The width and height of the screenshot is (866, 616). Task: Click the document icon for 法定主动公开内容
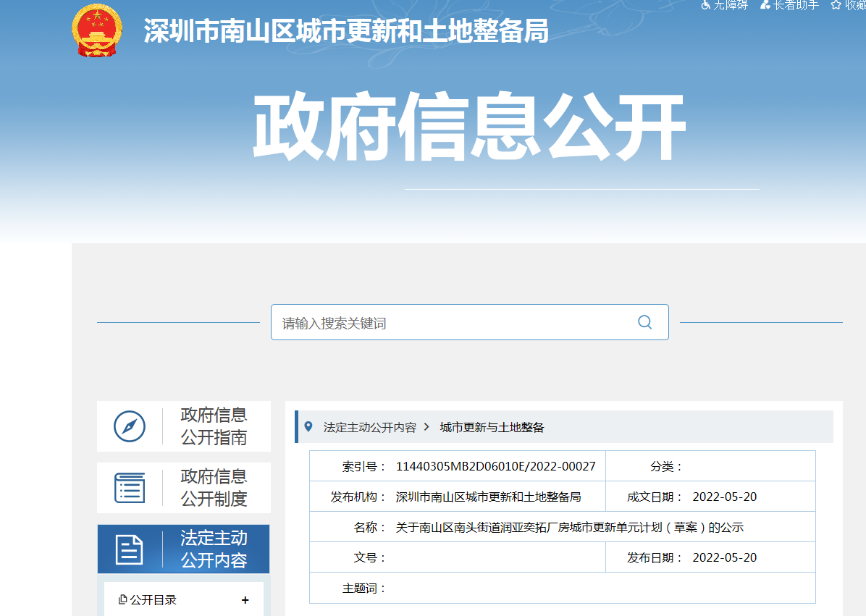pyautogui.click(x=130, y=549)
